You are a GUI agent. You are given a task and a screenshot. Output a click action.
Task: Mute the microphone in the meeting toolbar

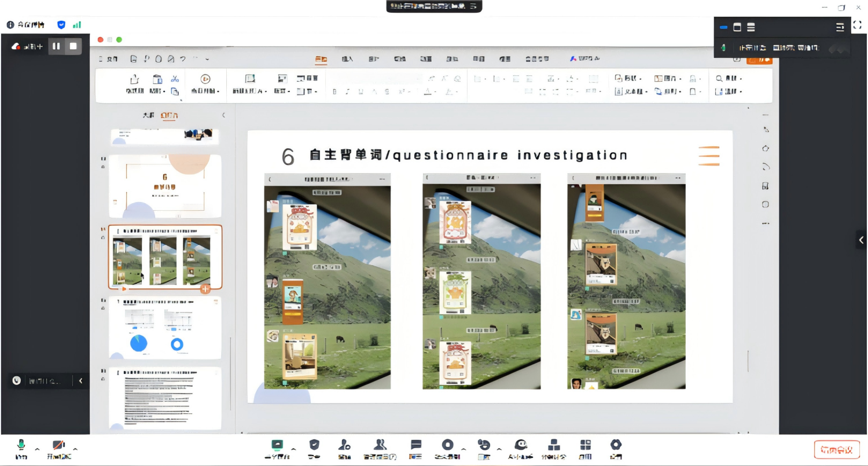click(21, 446)
